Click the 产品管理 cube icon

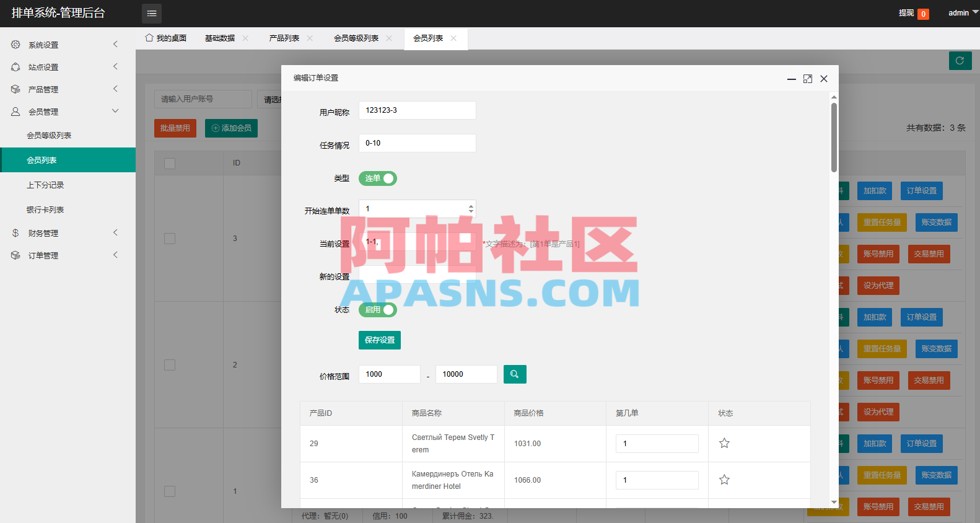[x=15, y=89]
